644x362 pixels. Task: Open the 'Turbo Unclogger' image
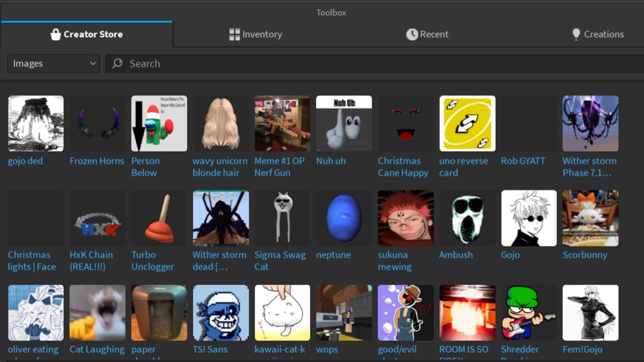[x=159, y=218]
